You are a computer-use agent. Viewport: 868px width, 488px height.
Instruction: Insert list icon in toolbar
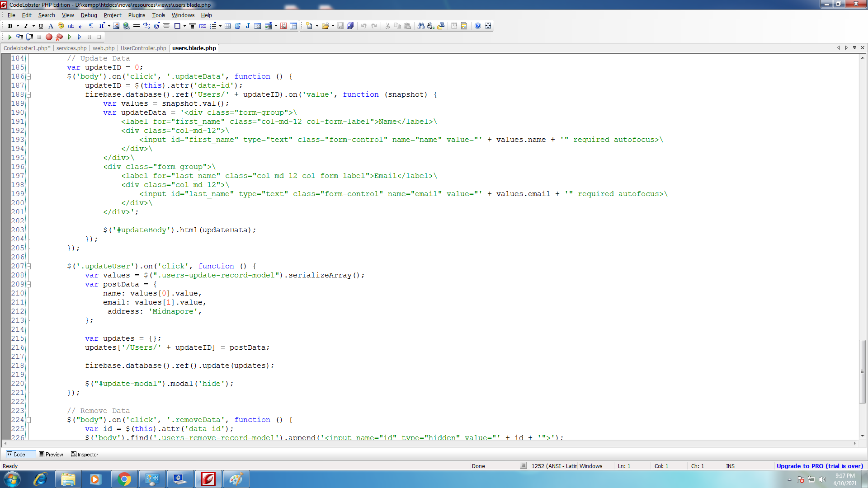pyautogui.click(x=213, y=26)
